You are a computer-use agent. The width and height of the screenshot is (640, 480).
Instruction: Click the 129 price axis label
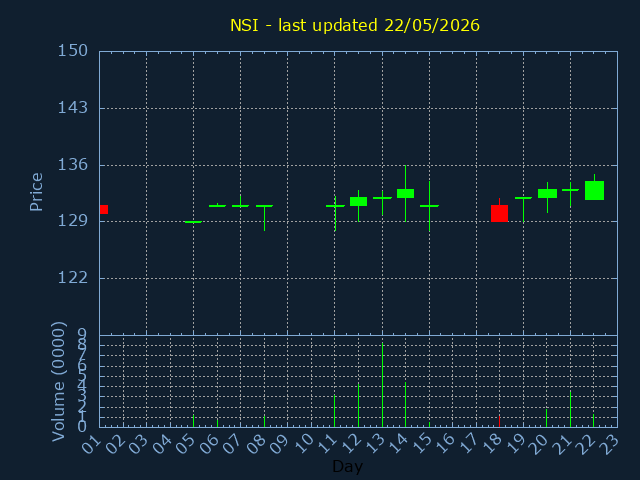pos(73,221)
